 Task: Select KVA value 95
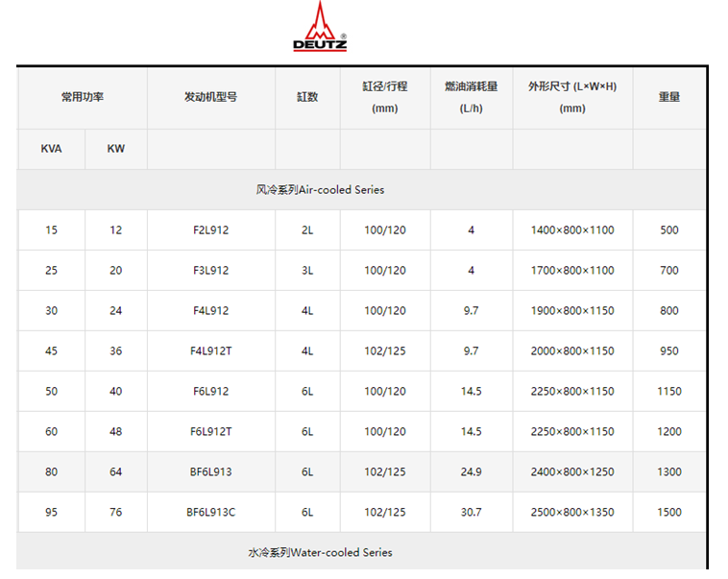pos(51,512)
